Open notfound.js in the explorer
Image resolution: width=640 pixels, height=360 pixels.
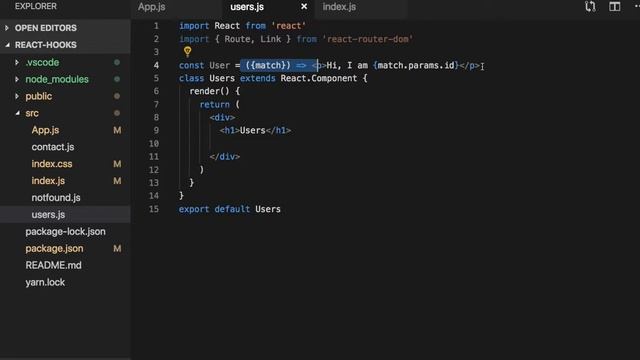(56, 198)
